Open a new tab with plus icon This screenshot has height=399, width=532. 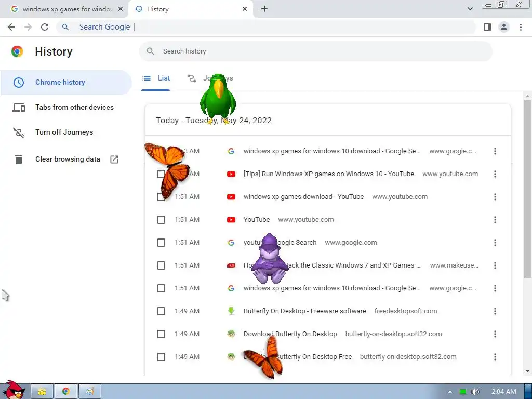coord(264,9)
